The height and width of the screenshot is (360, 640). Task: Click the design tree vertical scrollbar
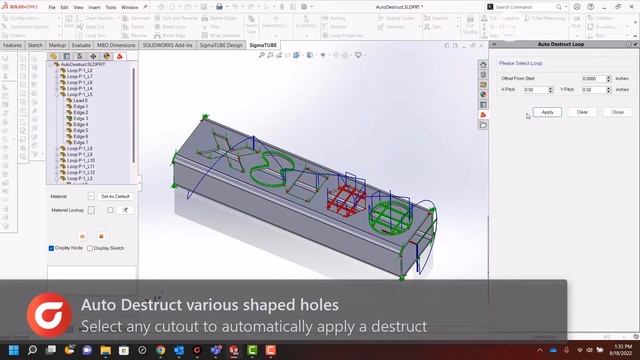(133, 116)
